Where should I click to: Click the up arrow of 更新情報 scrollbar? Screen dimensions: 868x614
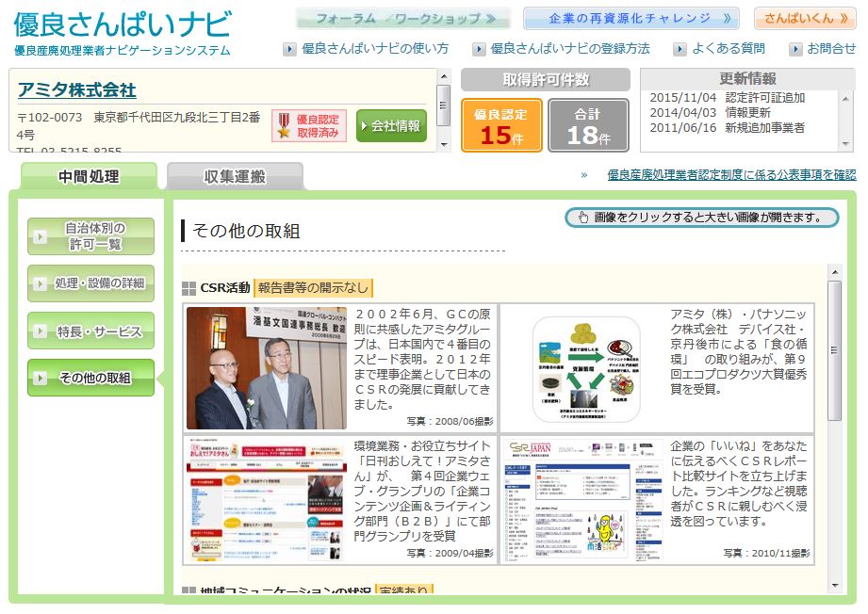pyautogui.click(x=845, y=99)
